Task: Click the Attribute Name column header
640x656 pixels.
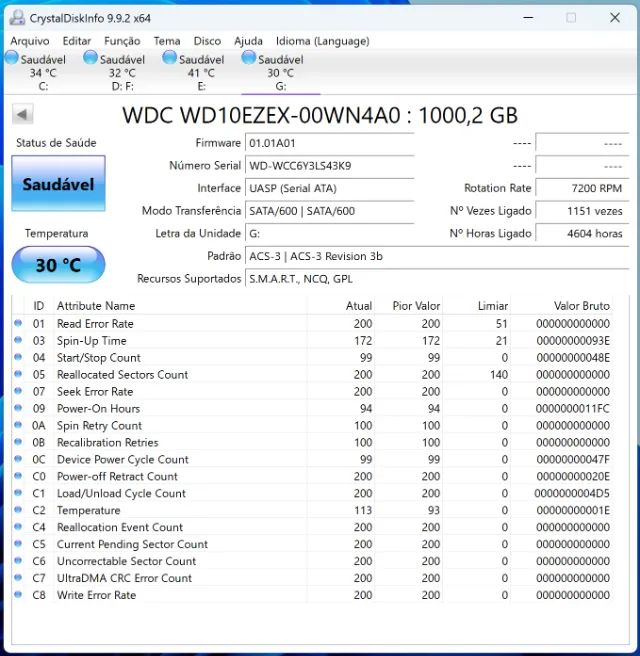Action: tap(180, 306)
